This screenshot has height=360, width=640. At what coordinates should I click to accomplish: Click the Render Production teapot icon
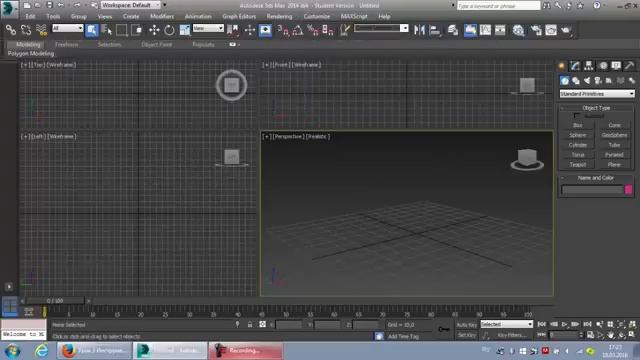click(x=566, y=30)
